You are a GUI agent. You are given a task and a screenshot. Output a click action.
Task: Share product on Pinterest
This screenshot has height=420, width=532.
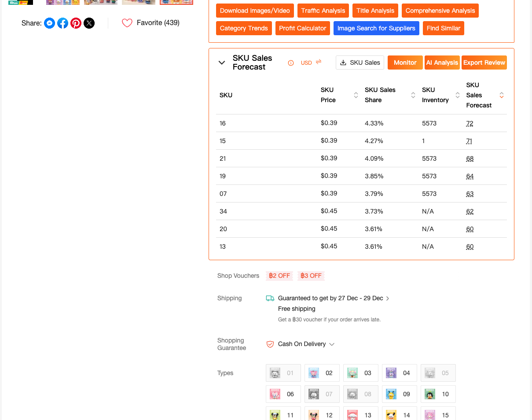coord(76,23)
